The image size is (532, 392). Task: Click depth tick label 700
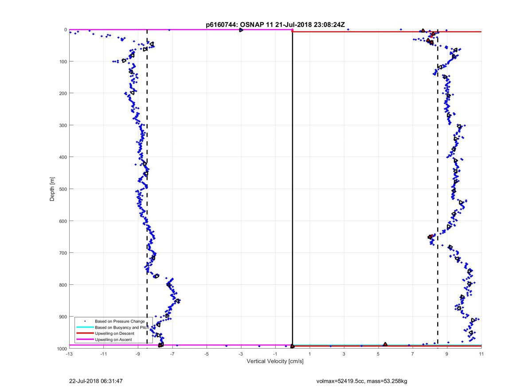point(63,253)
